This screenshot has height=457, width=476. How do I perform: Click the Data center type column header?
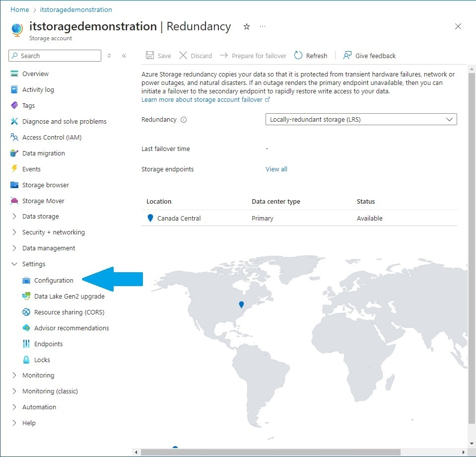(275, 202)
